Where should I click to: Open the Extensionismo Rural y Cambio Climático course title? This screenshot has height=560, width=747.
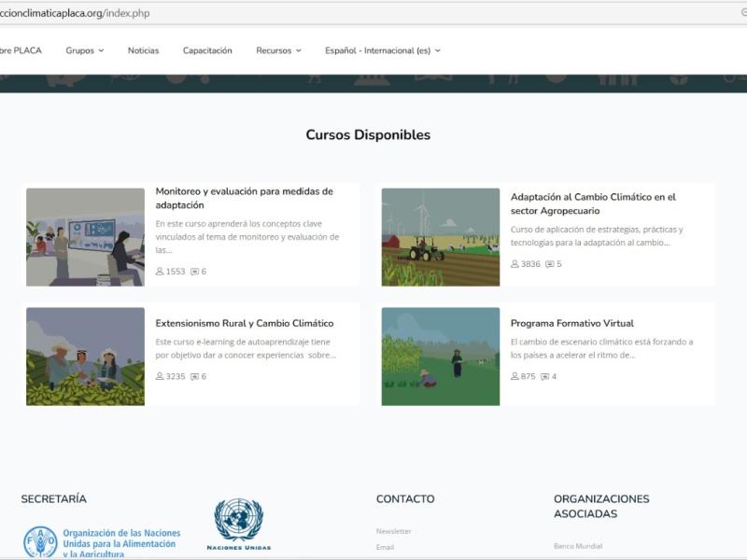(x=244, y=324)
